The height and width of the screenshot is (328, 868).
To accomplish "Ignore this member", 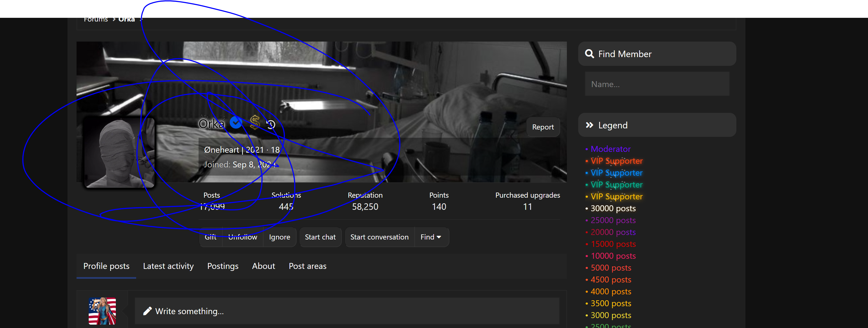I will click(x=279, y=237).
